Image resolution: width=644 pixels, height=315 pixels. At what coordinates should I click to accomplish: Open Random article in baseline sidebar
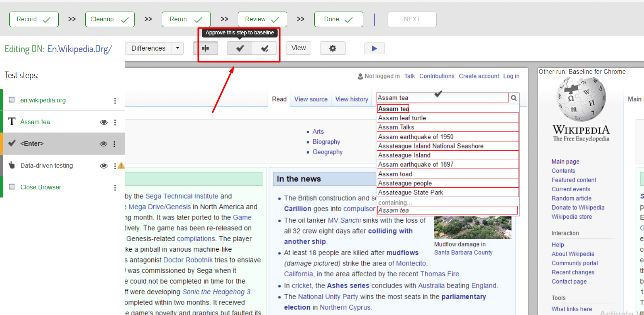[x=571, y=198]
